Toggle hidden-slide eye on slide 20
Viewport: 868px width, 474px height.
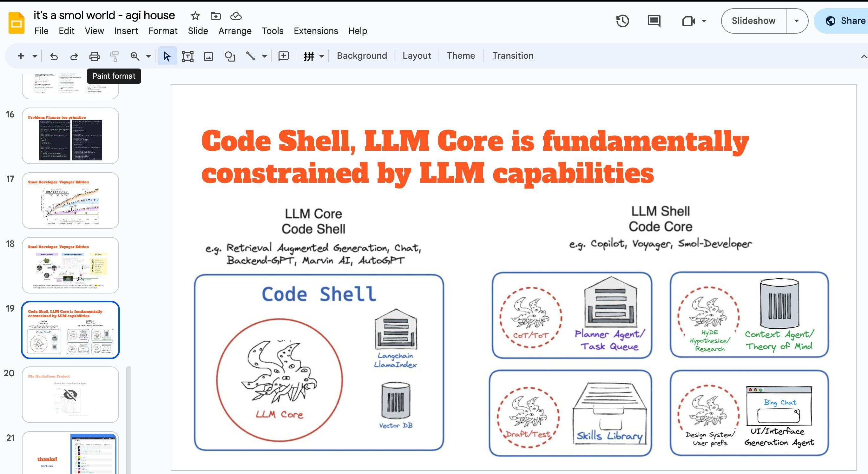[70, 394]
